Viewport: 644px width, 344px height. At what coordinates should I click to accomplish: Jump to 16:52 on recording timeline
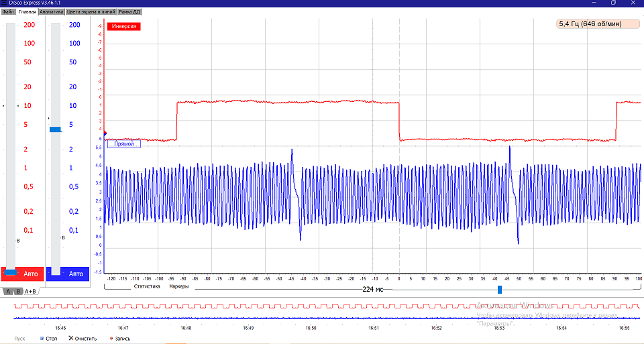coord(436,328)
